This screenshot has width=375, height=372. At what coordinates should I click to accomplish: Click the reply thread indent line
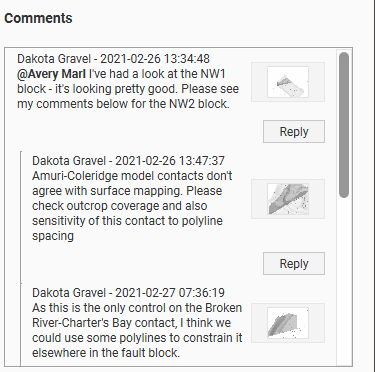click(21, 258)
